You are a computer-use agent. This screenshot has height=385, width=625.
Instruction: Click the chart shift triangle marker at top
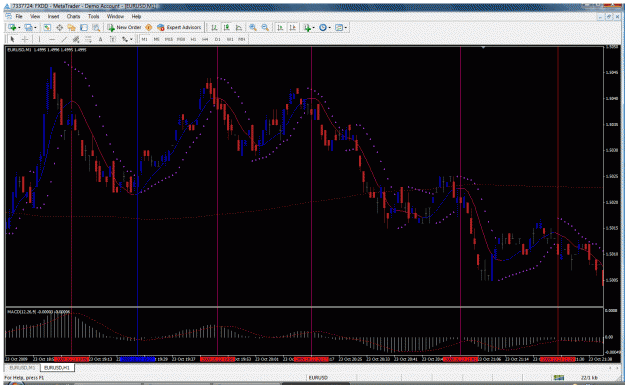[x=483, y=47]
